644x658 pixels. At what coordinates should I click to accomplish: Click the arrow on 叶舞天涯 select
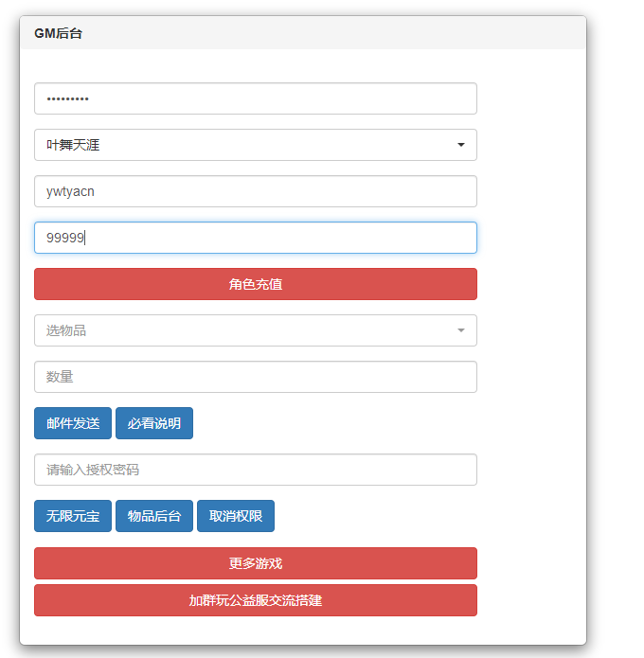pos(461,145)
